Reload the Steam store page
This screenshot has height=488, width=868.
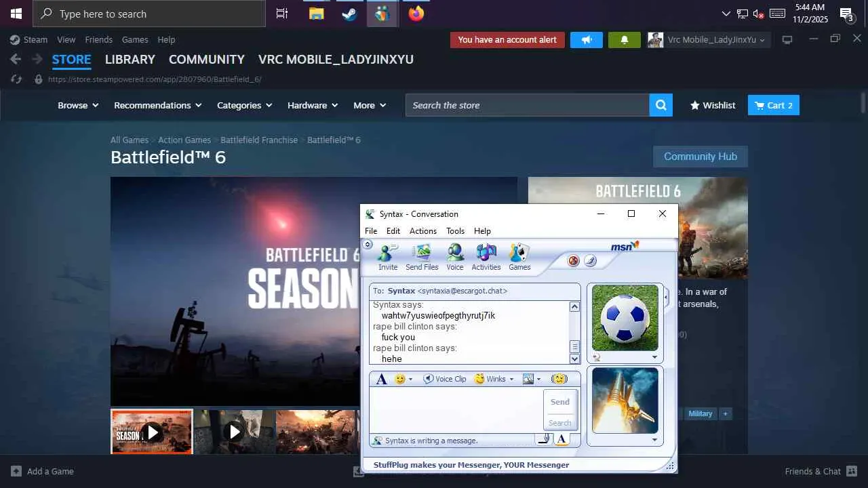(x=16, y=79)
